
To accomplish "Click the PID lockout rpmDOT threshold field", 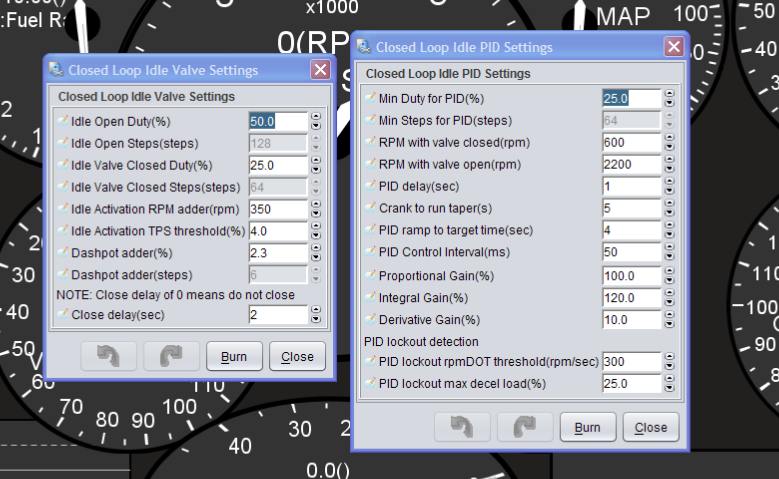I will (x=632, y=361).
